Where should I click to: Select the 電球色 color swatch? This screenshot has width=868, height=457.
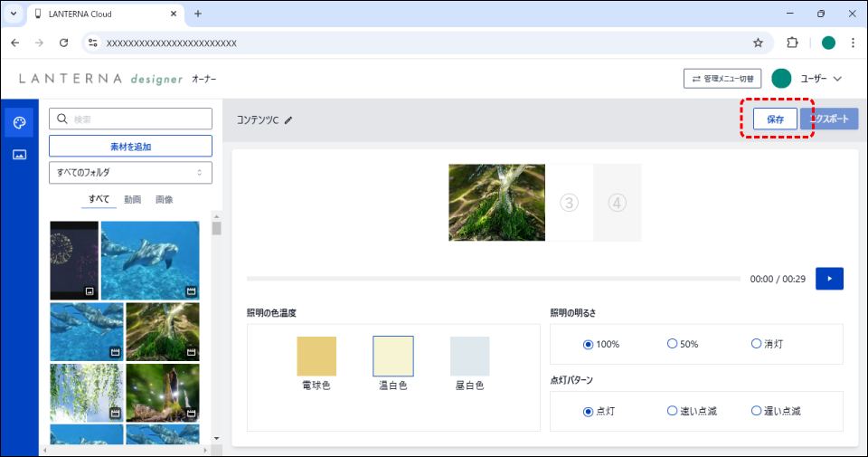[x=316, y=357]
